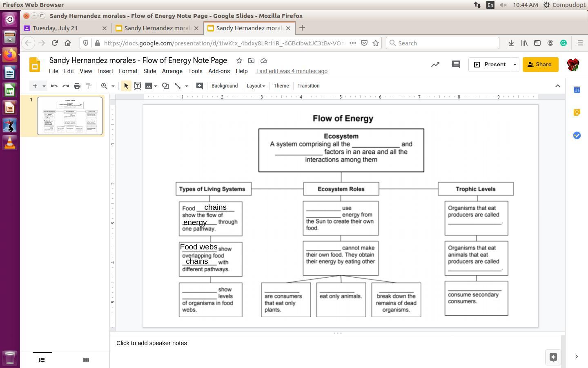
Task: Star this presentation
Action: coord(239,61)
